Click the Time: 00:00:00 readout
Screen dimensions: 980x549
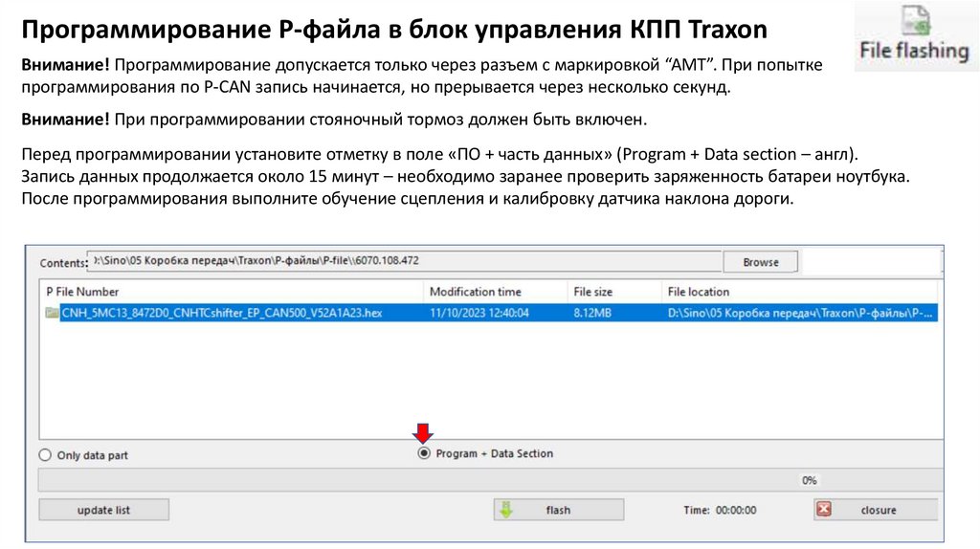tap(720, 511)
